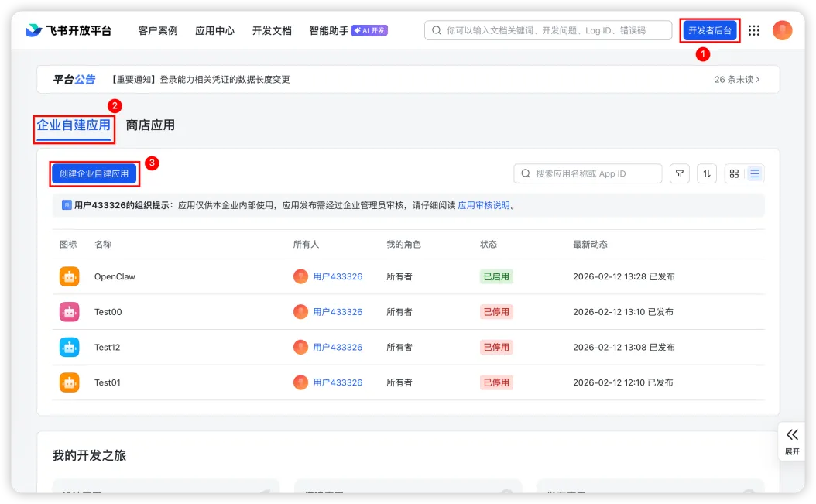Open the OpenClaw app icon
The height and width of the screenshot is (504, 816).
point(69,276)
